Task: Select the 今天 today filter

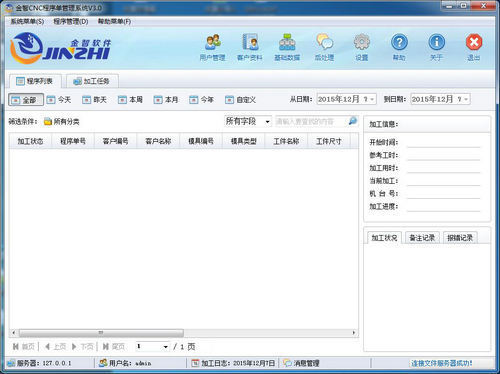Action: [59, 100]
